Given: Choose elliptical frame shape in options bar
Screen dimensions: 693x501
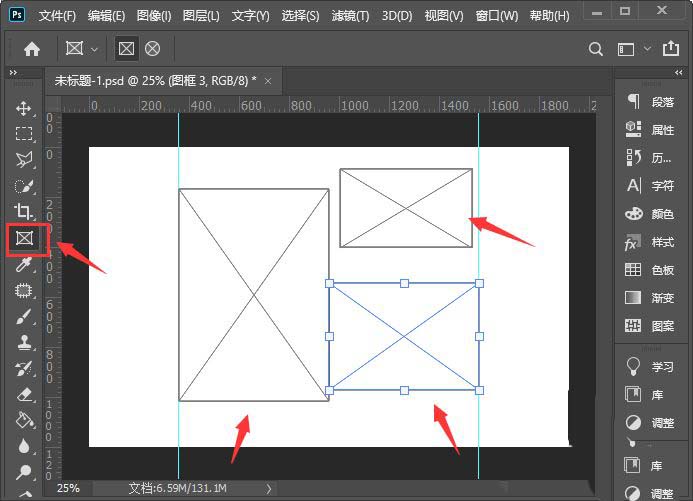Looking at the screenshot, I should click(x=152, y=49).
